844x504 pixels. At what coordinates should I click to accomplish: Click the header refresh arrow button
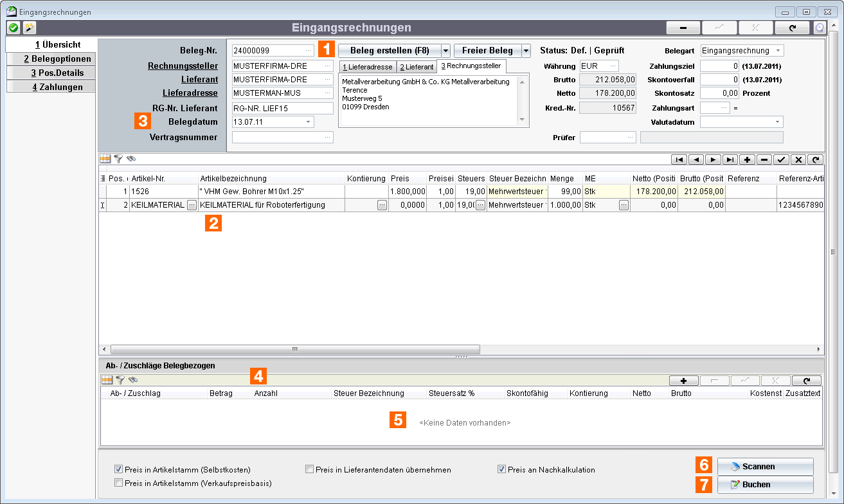click(791, 28)
